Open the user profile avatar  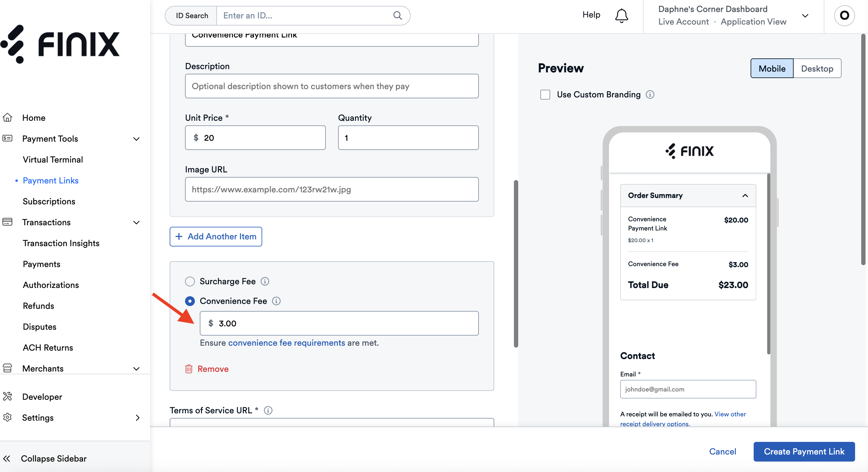point(844,15)
